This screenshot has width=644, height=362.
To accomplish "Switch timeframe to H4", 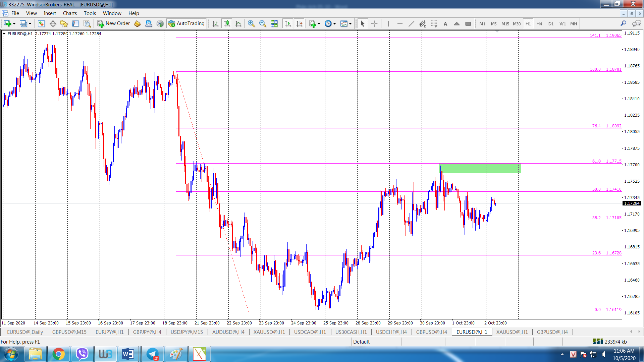I will [539, 23].
